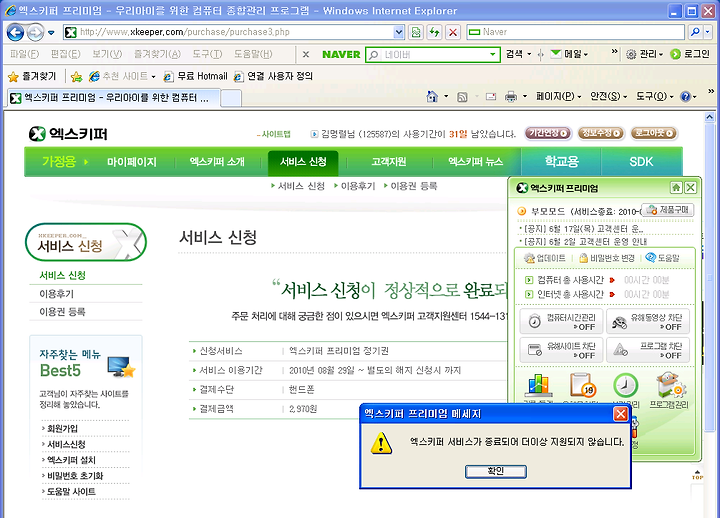
Task: Open the 편집(E) menu
Action: pyautogui.click(x=65, y=54)
